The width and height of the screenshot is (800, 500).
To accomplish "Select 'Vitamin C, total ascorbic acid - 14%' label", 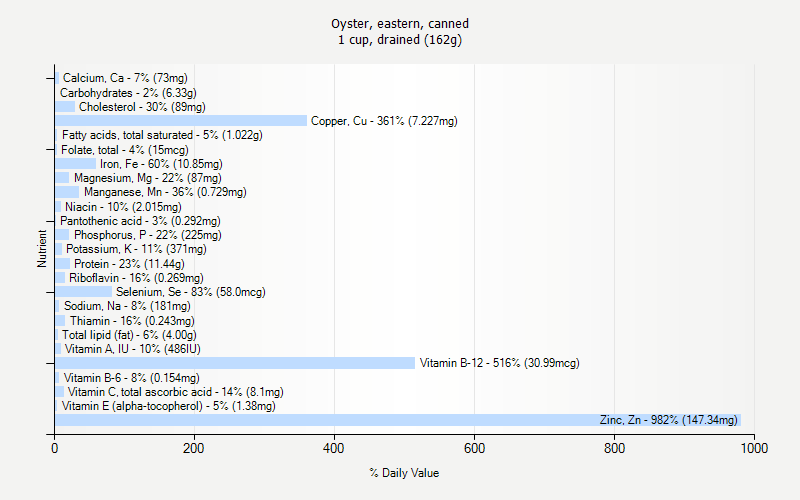I will (176, 392).
